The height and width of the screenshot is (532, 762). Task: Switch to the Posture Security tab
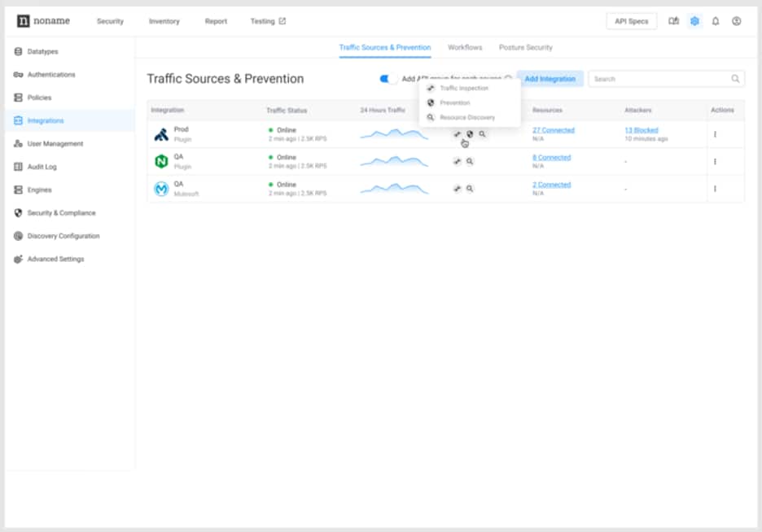click(526, 47)
